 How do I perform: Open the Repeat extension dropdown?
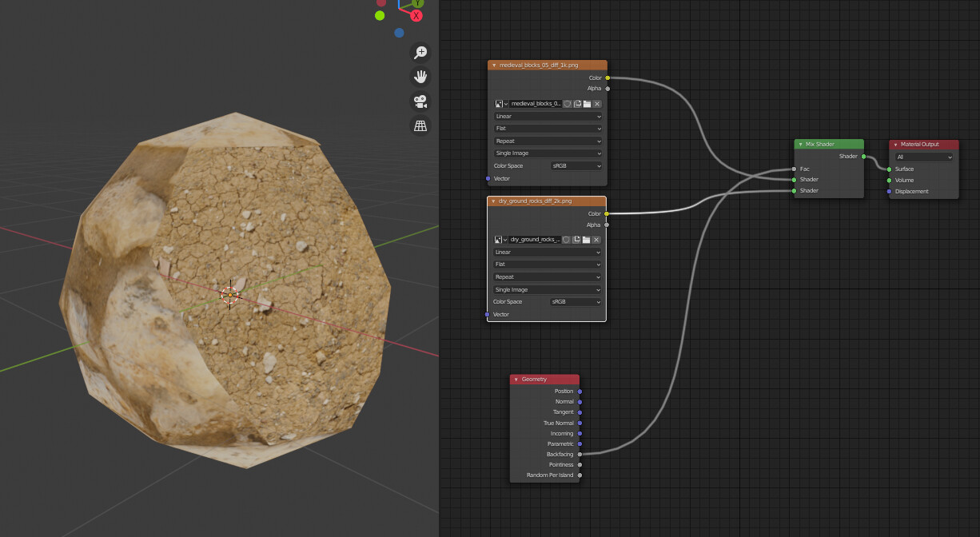click(547, 141)
